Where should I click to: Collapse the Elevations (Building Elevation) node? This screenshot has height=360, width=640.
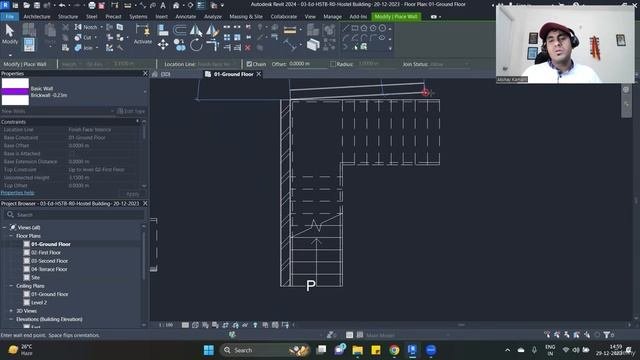[x=11, y=319]
